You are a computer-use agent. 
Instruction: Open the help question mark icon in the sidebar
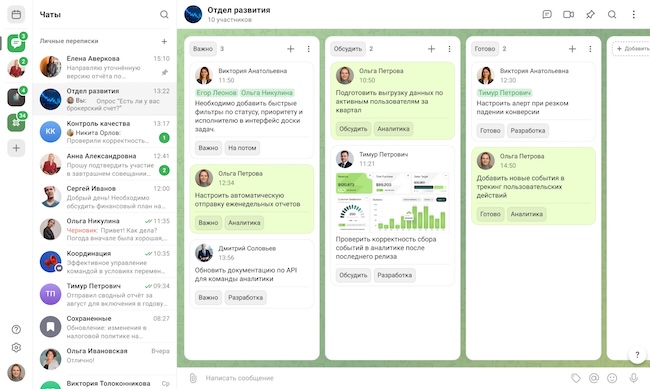tap(16, 329)
